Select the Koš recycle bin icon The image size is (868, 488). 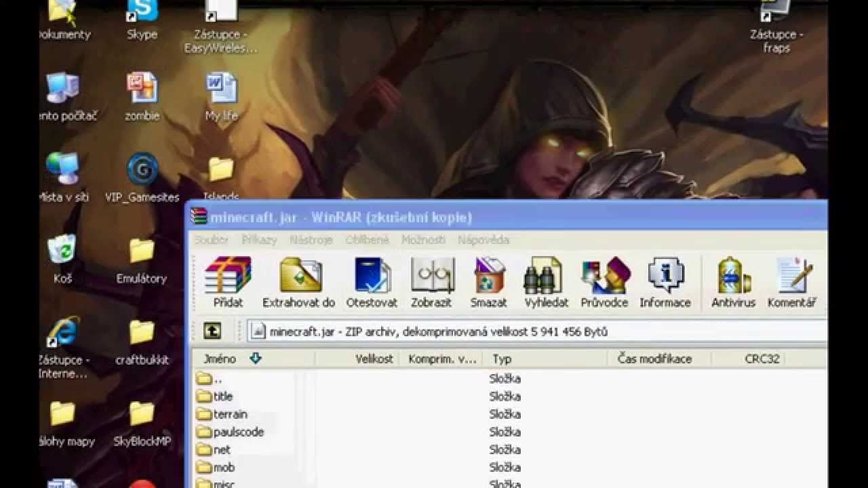click(62, 259)
